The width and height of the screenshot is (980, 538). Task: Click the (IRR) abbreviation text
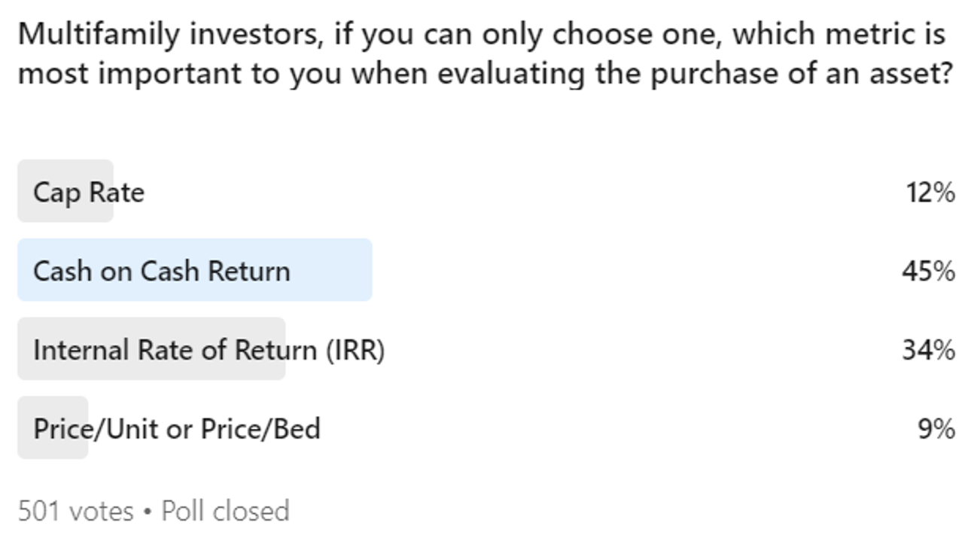coord(355,351)
